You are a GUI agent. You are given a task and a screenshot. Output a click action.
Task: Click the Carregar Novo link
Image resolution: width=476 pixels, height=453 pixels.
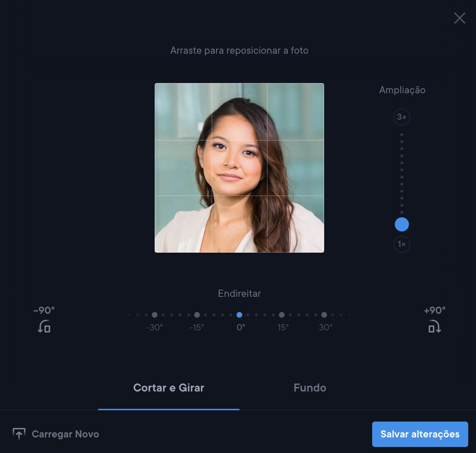coord(65,434)
